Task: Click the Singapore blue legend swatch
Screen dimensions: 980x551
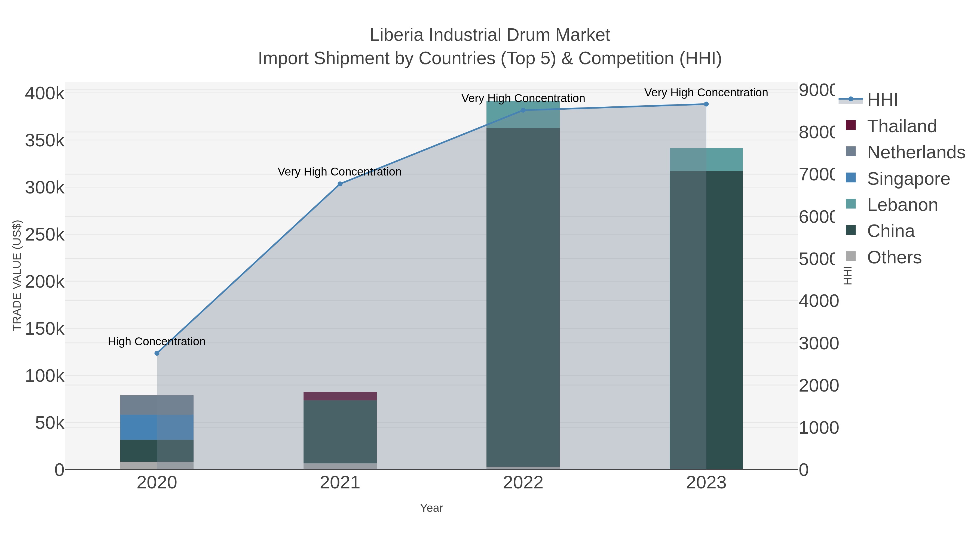Action: [851, 178]
